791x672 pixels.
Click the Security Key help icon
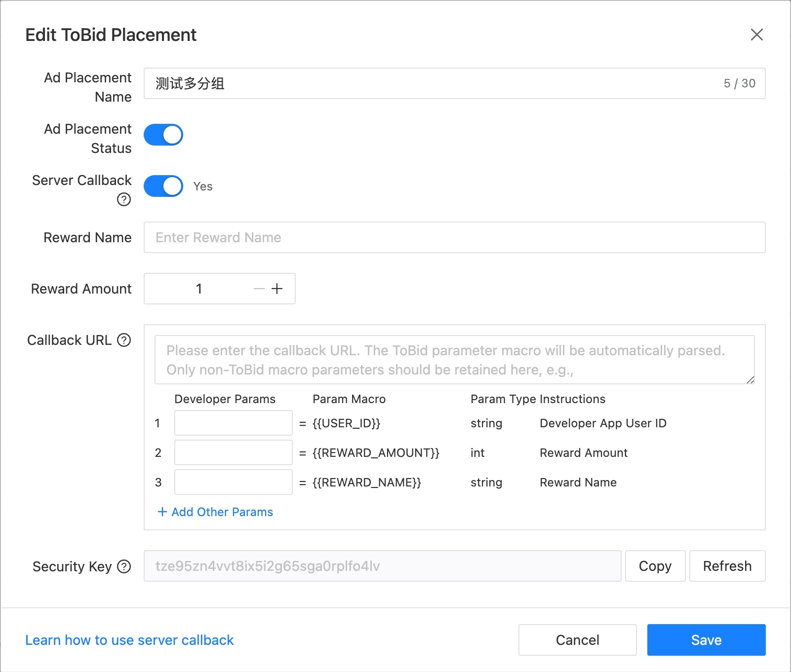point(124,566)
